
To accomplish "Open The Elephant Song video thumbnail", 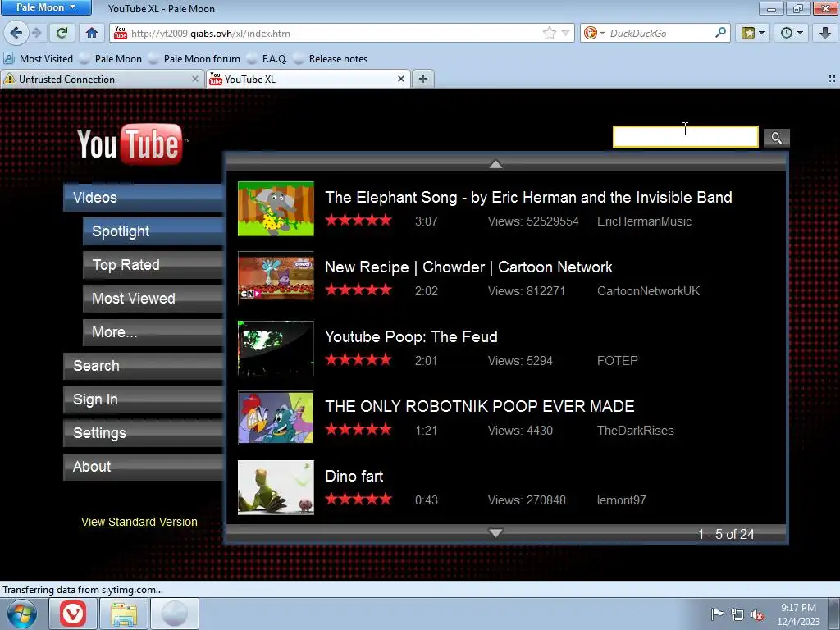I will point(276,209).
